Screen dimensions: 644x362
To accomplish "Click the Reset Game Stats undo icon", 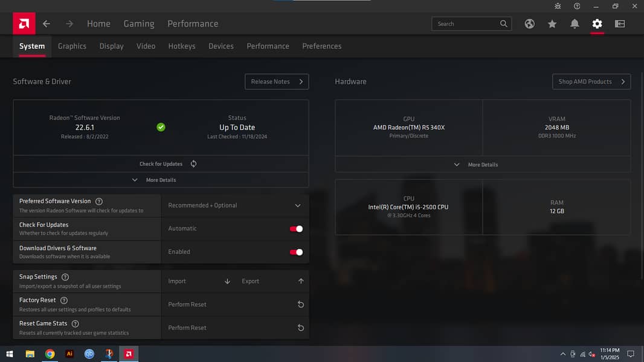I will [x=301, y=328].
